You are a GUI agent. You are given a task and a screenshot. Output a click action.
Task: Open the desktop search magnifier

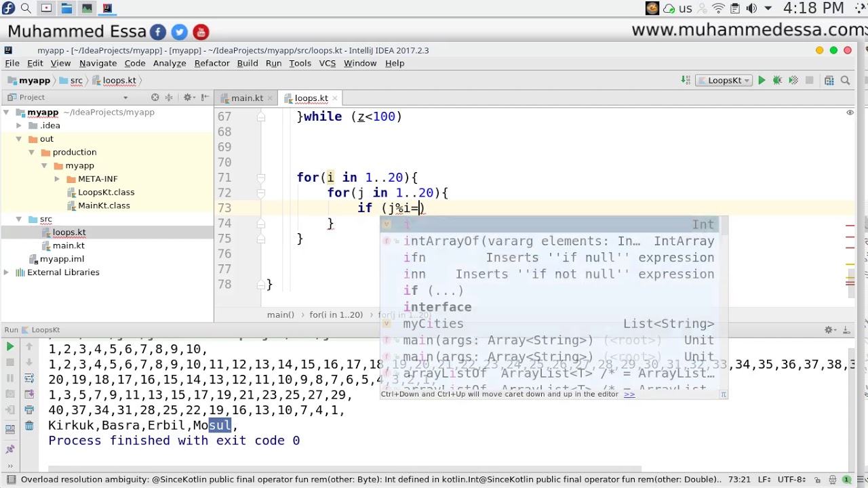pos(26,8)
